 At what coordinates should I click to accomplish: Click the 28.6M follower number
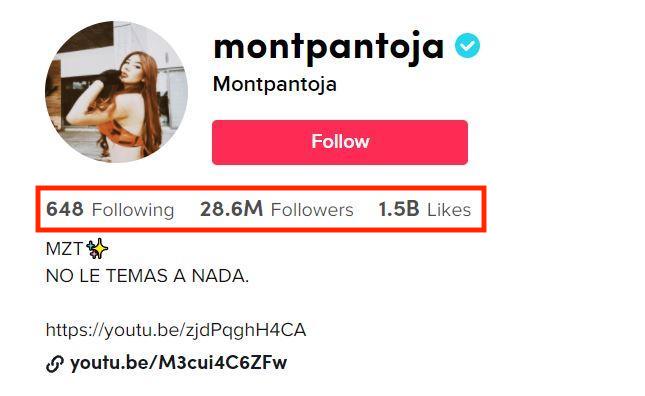(x=232, y=209)
